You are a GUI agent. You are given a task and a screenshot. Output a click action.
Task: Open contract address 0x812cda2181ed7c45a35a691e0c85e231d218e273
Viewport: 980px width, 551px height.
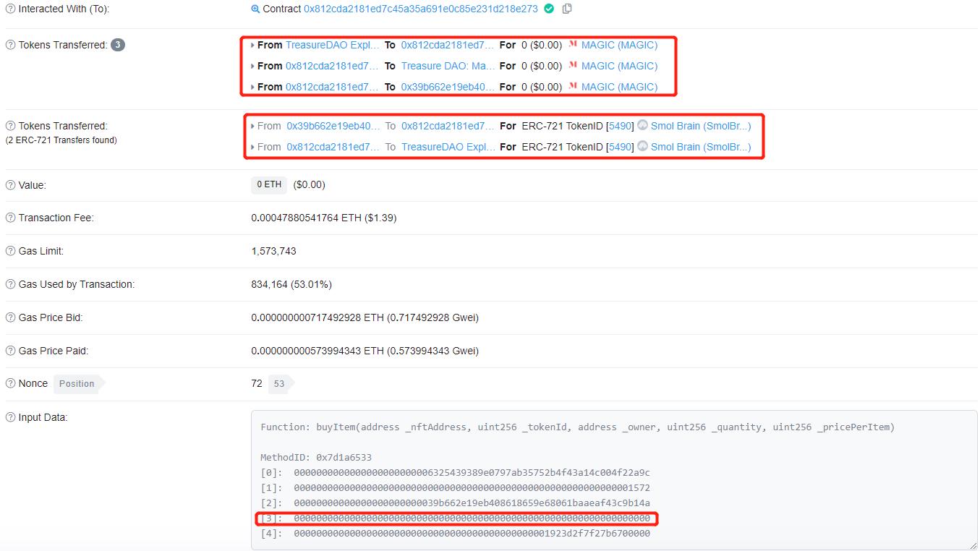pyautogui.click(x=421, y=9)
